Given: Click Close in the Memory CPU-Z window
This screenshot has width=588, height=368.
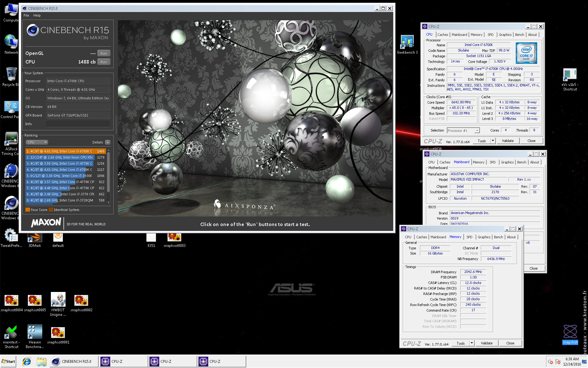Looking at the screenshot, I should 510,343.
